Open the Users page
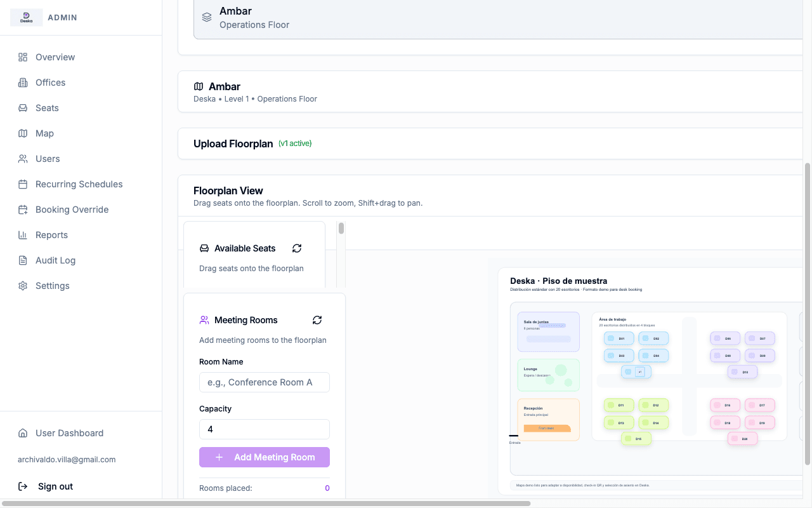 48,159
